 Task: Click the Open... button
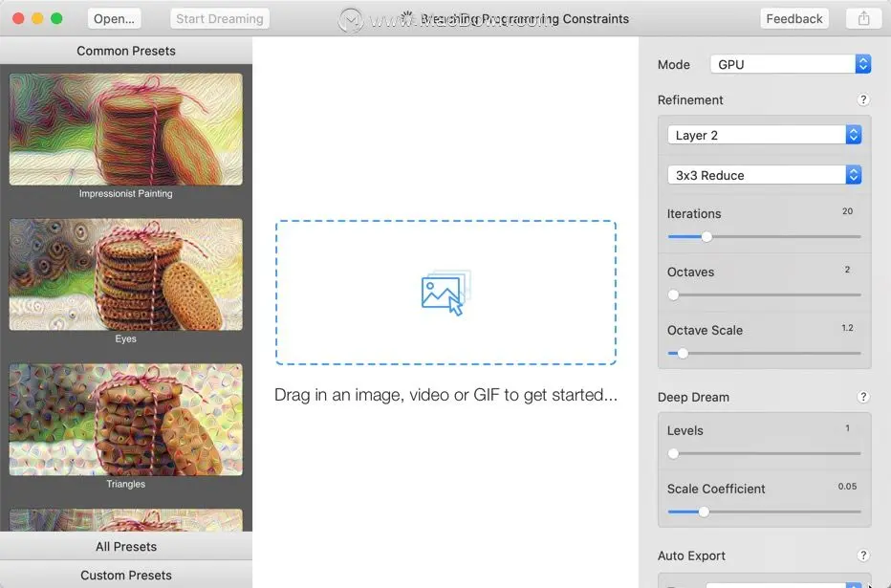coord(114,19)
